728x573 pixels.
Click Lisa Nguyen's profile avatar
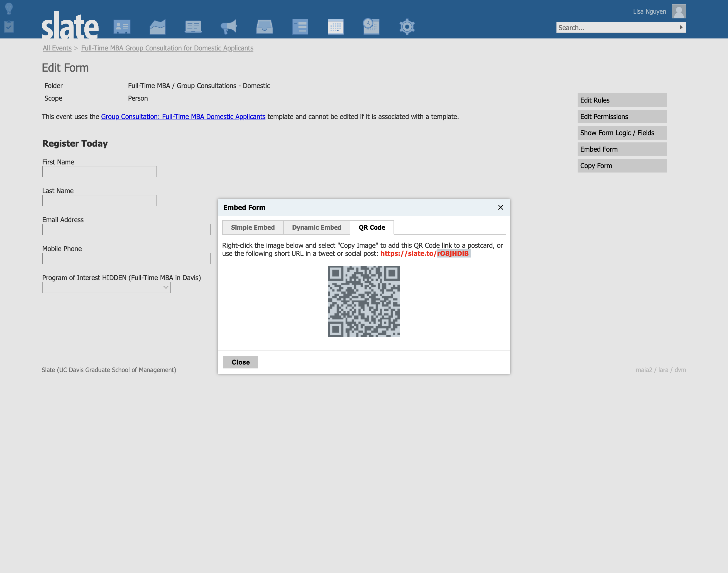(679, 11)
